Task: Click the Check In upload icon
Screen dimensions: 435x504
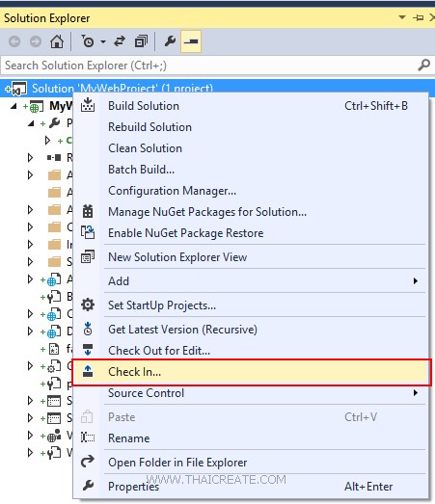Action: coord(88,371)
